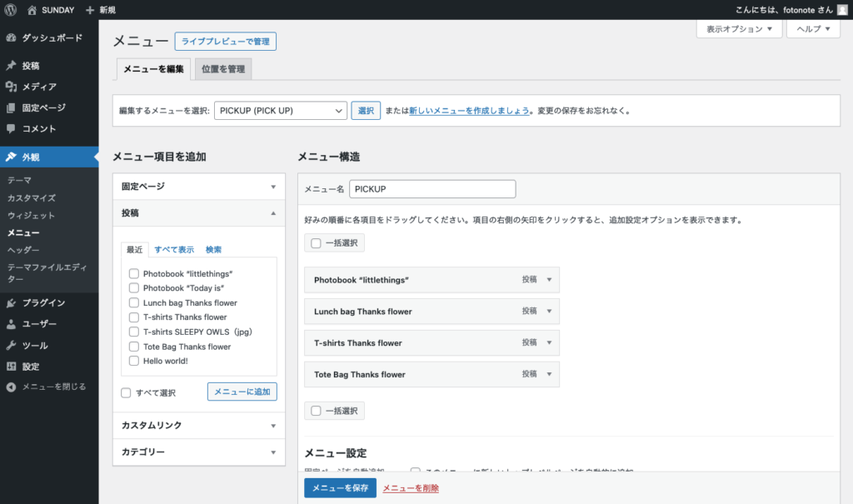Click the Comments speech bubble icon
This screenshot has height=504, width=853.
(11, 129)
